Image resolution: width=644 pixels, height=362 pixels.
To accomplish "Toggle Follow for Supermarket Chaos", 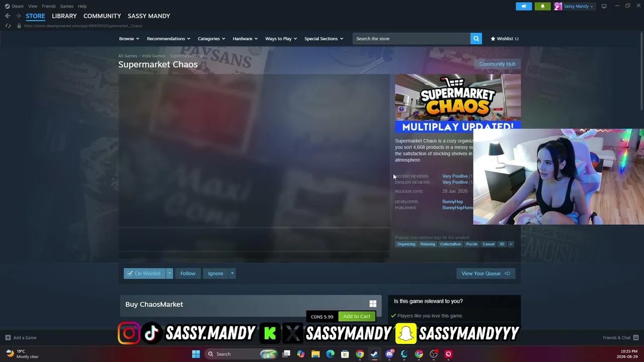I will click(x=188, y=274).
